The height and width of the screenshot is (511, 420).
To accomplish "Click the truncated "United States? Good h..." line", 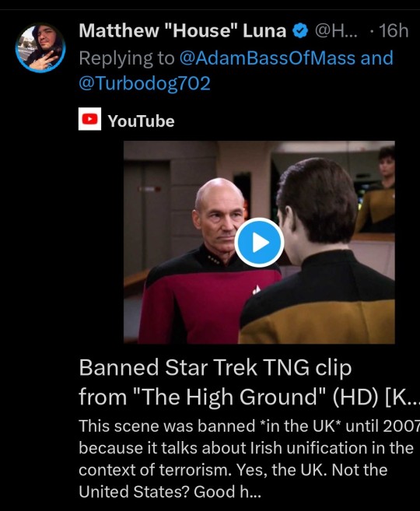I will [170, 492].
